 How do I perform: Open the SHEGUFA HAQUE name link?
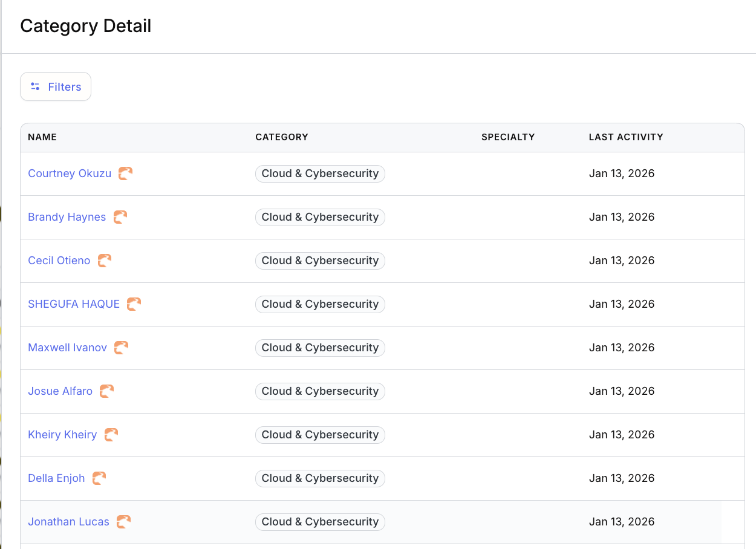click(x=74, y=304)
